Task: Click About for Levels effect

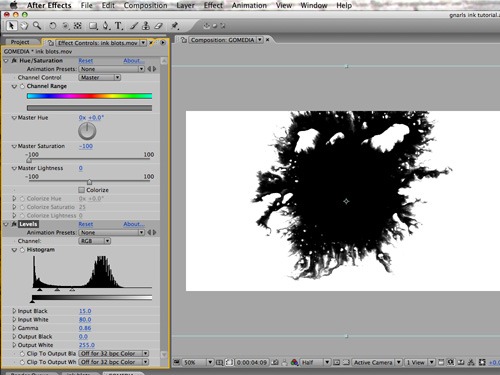Action: coord(134,224)
